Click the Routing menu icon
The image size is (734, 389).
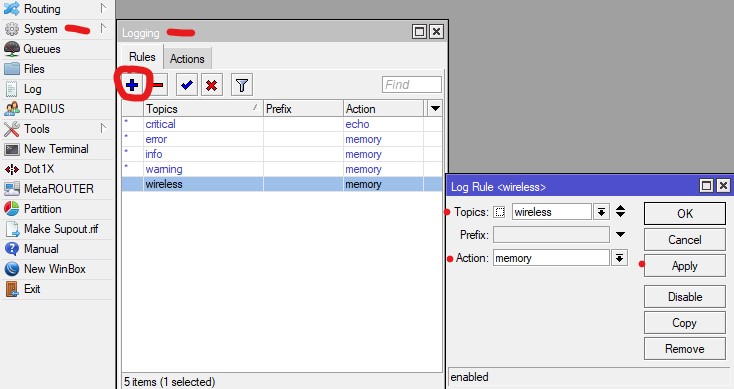[12, 8]
